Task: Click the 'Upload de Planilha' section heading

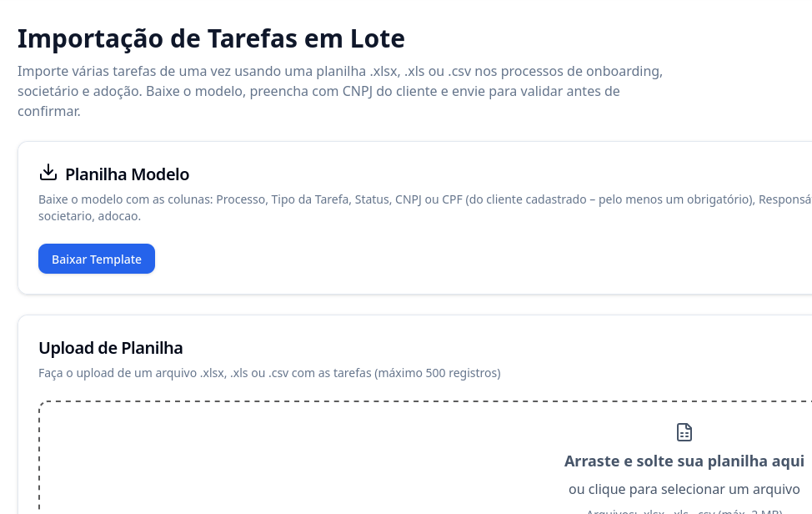Action: 110,348
